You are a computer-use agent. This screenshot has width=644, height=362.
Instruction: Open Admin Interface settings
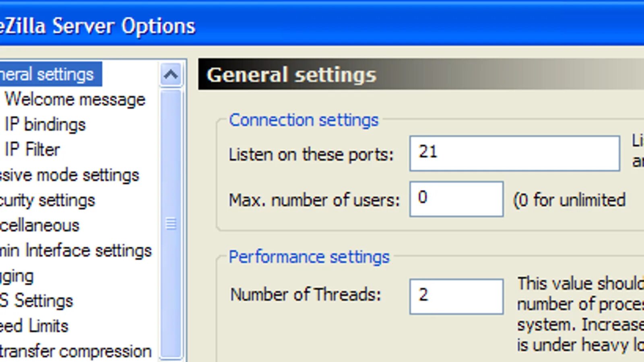click(x=76, y=251)
